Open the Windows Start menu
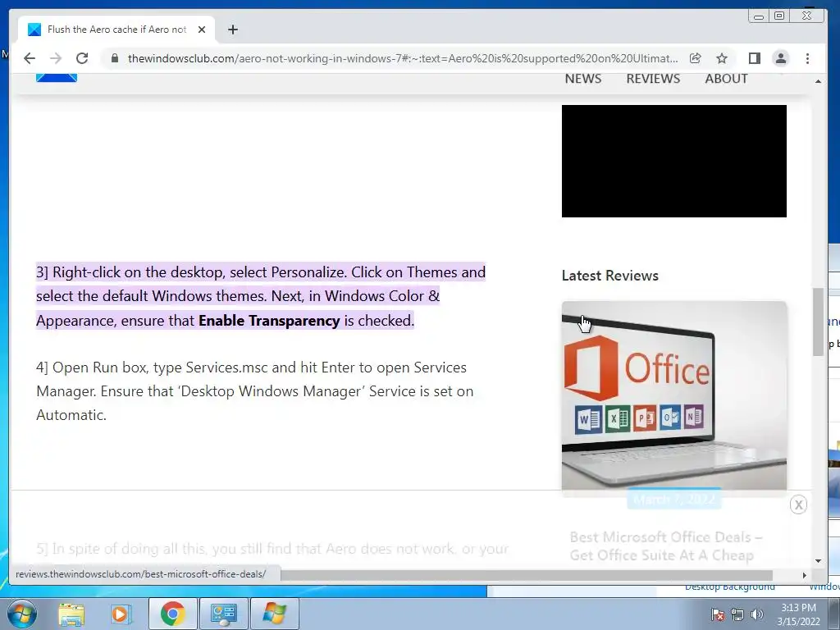This screenshot has height=630, width=840. pos(22,614)
